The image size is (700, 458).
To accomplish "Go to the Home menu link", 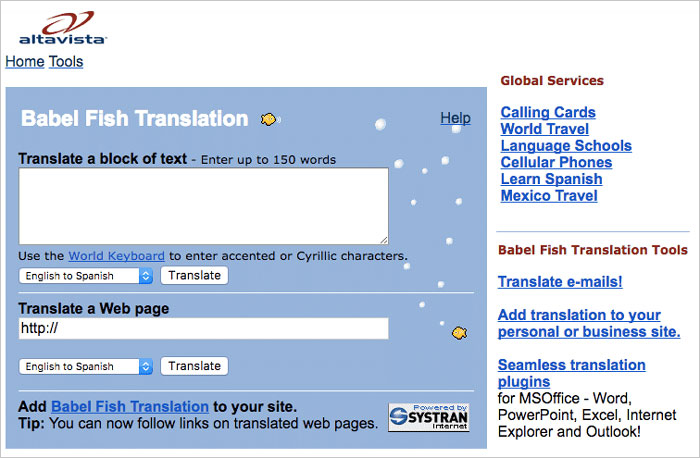I will 25,62.
